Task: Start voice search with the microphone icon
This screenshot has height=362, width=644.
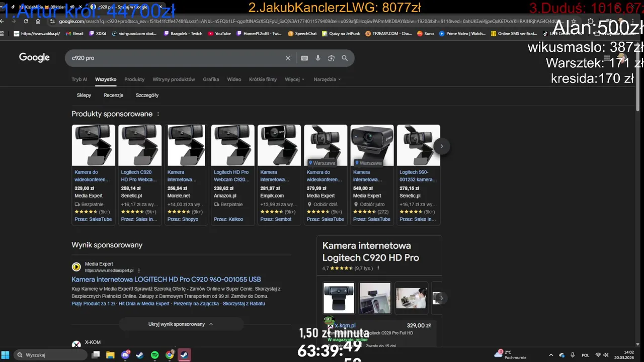Action: [318, 58]
